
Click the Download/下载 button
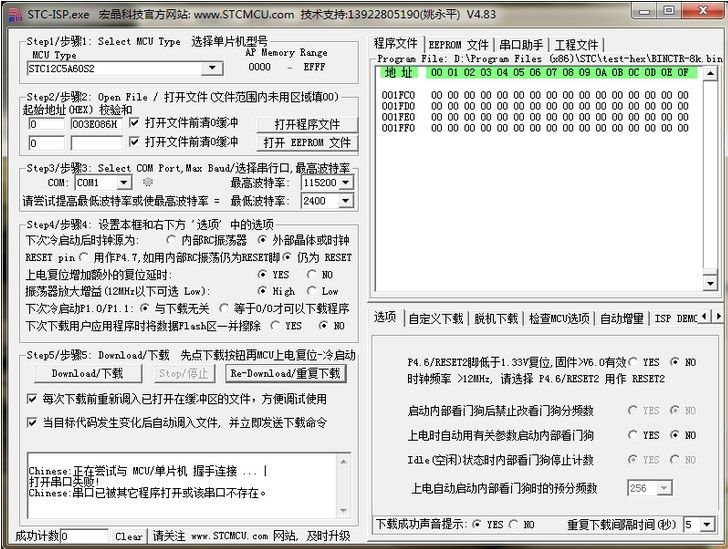pyautogui.click(x=87, y=373)
